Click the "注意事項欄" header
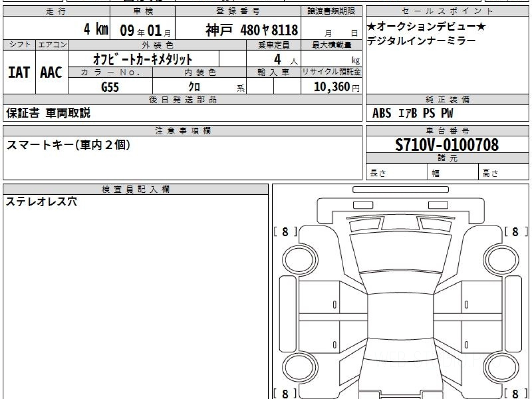The width and height of the screenshot is (532, 399). point(183,131)
